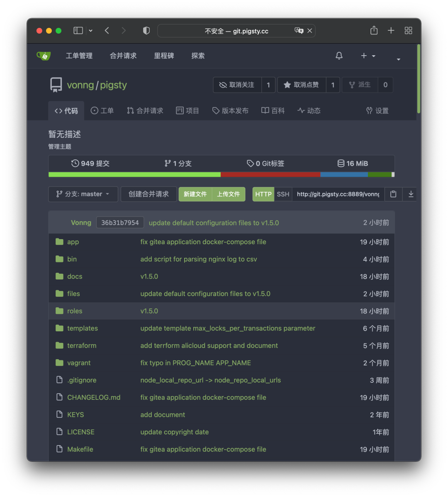The height and width of the screenshot is (497, 448).
Task: Switch to the 版本发布 tab
Action: pos(230,110)
